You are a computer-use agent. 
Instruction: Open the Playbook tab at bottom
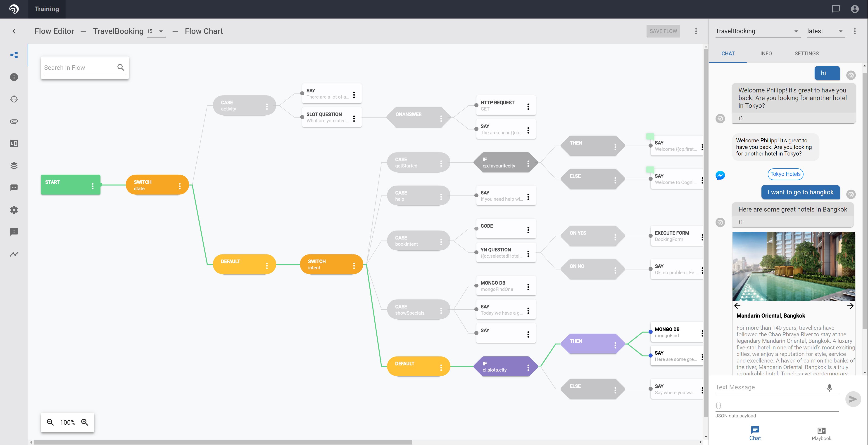821,433
